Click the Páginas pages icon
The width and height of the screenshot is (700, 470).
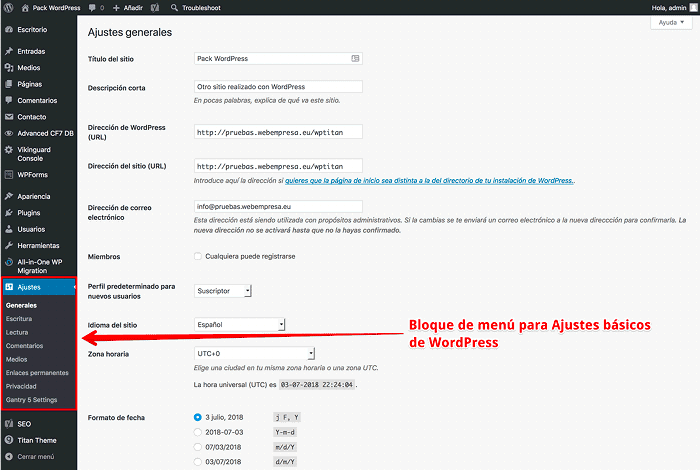coord(8,84)
